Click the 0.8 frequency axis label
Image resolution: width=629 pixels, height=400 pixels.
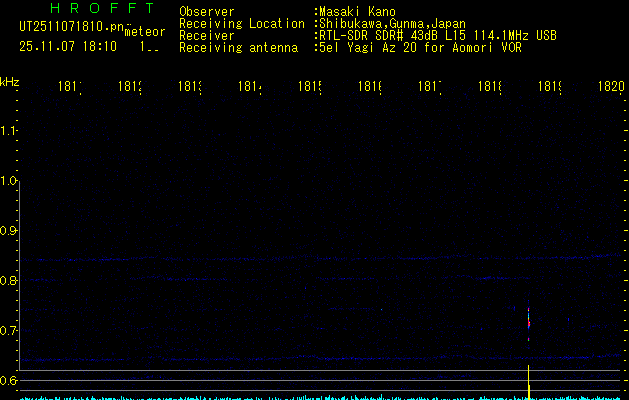coord(10,281)
